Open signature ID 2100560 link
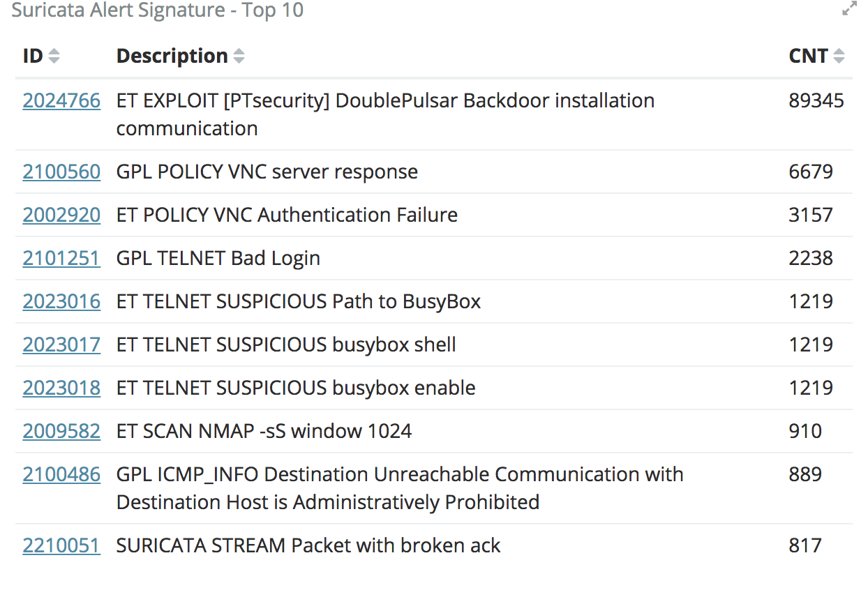Screen dimensions: 868x590 [61, 172]
